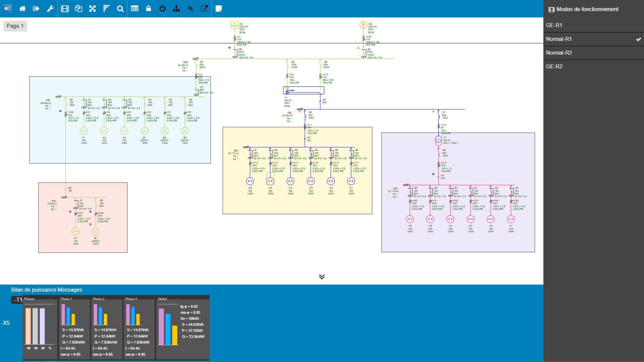Viewport: 644px width, 362px height.
Task: Select the generator G symbol
Action: click(363, 24)
